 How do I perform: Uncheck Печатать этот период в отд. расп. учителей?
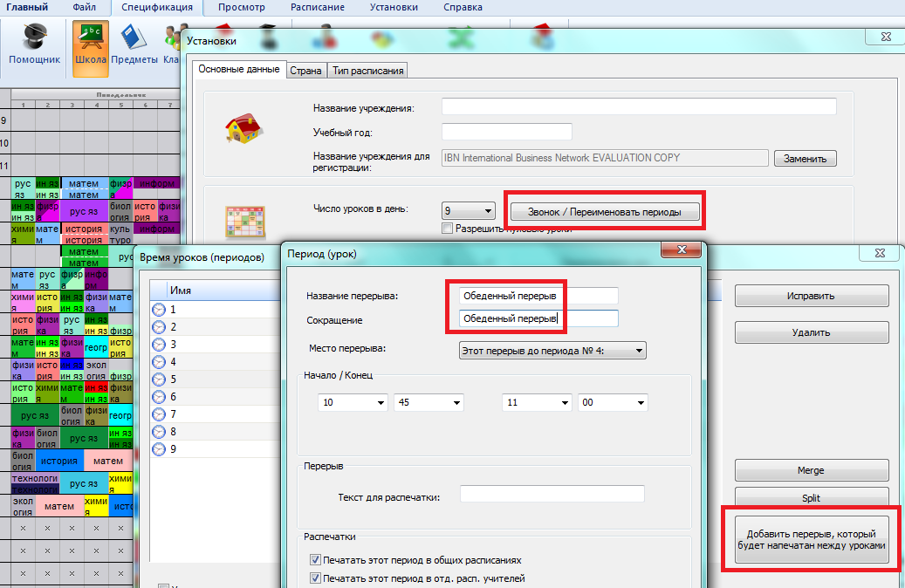(315, 578)
